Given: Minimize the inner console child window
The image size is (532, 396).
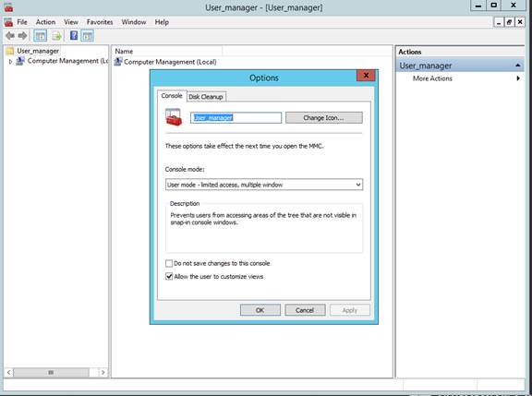Looking at the screenshot, I should 499,22.
